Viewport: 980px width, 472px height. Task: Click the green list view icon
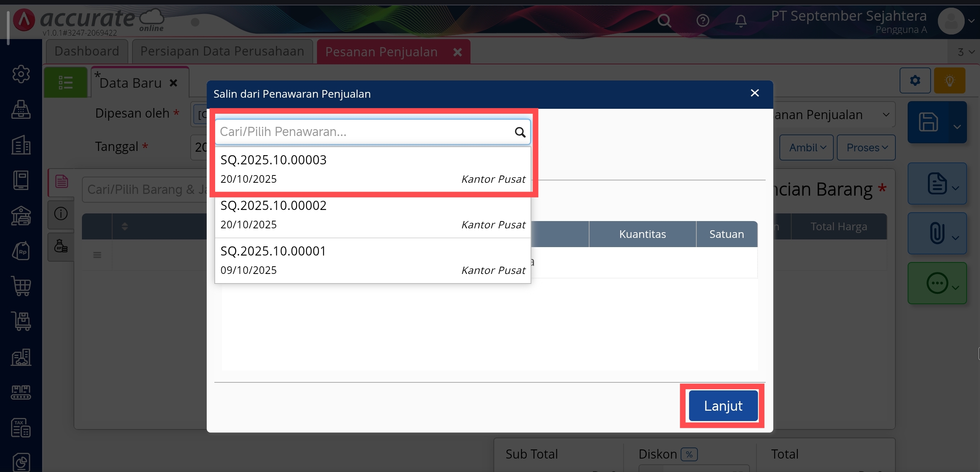[x=66, y=82]
